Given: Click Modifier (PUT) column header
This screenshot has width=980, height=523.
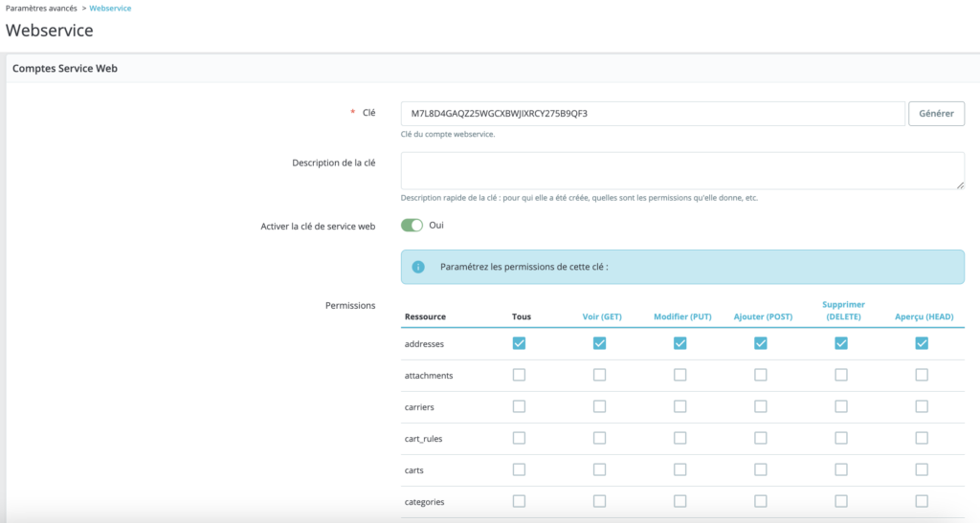Looking at the screenshot, I should pyautogui.click(x=683, y=316).
